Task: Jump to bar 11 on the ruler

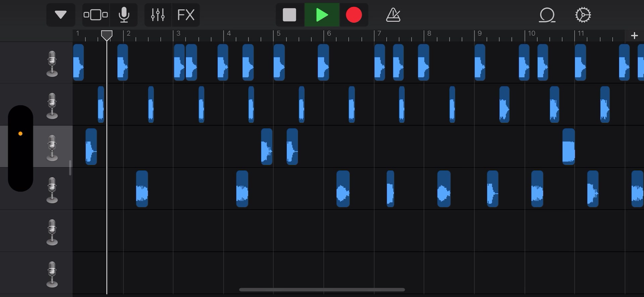Action: [581, 34]
